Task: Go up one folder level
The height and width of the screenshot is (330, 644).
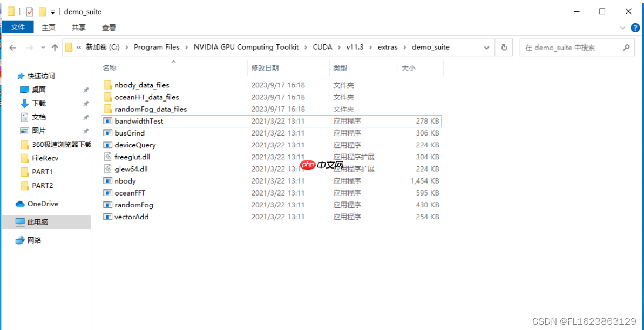Action: [x=54, y=48]
